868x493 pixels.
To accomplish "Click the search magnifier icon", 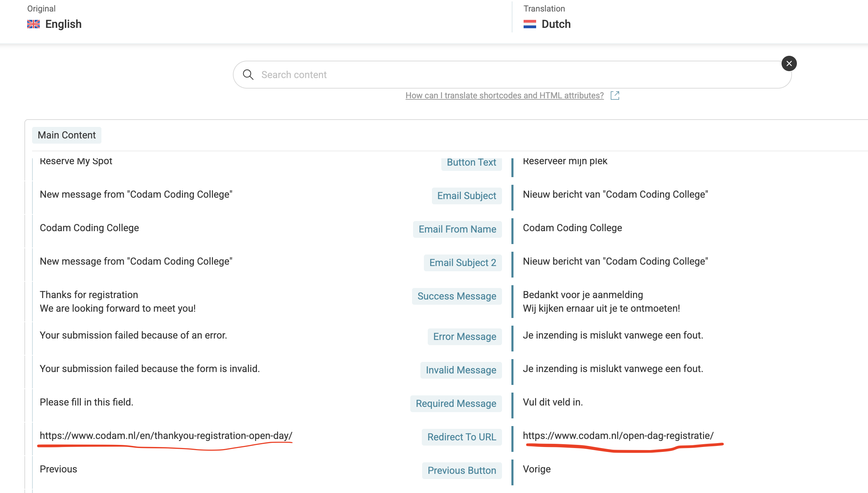I will 248,75.
